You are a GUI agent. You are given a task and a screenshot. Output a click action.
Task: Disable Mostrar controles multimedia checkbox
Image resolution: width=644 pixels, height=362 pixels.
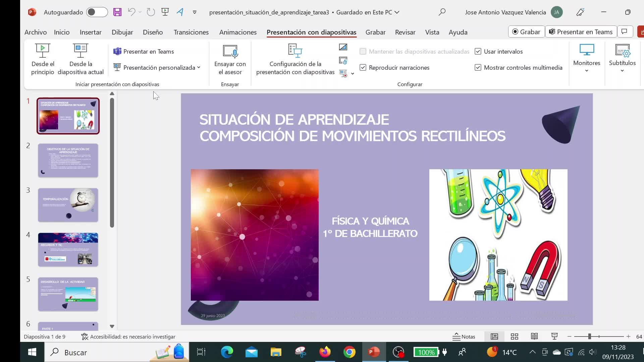[x=478, y=68]
